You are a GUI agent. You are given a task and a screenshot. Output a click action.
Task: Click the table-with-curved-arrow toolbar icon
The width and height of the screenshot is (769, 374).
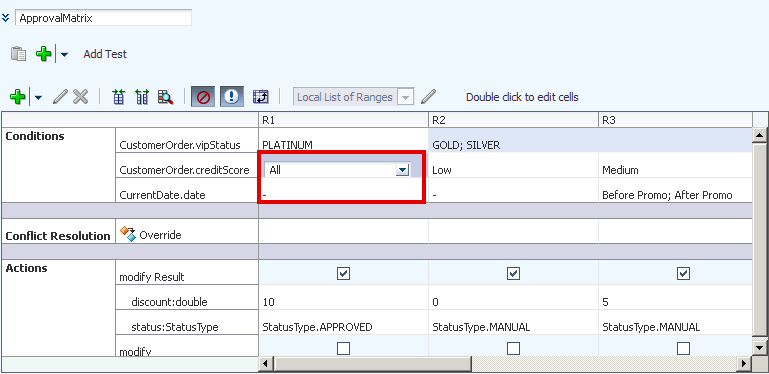(x=260, y=97)
